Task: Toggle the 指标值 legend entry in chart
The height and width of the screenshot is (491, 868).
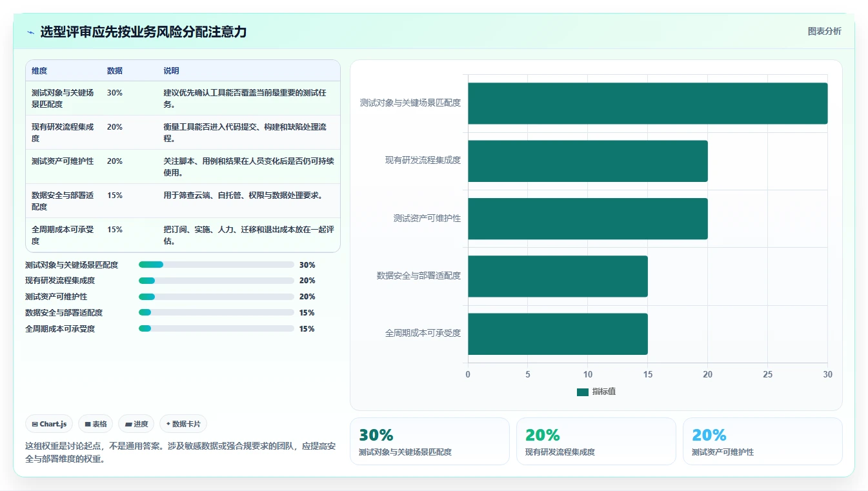Action: [596, 392]
